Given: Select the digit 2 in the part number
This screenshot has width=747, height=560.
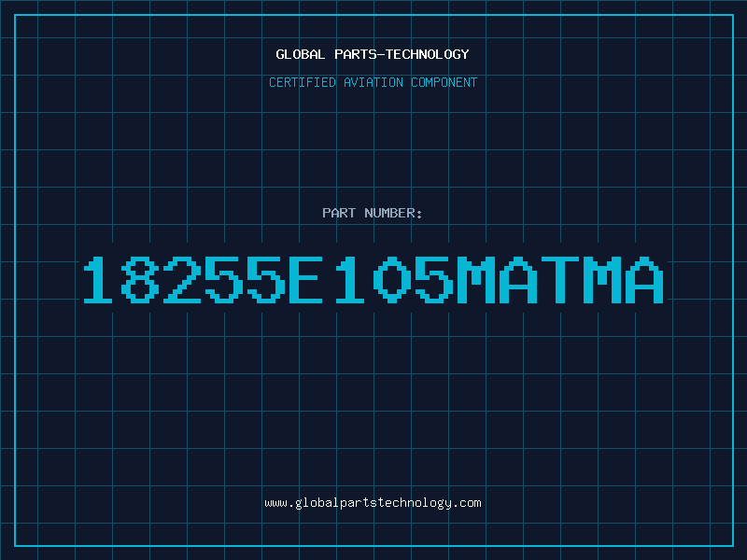Looking at the screenshot, I should [181, 279].
